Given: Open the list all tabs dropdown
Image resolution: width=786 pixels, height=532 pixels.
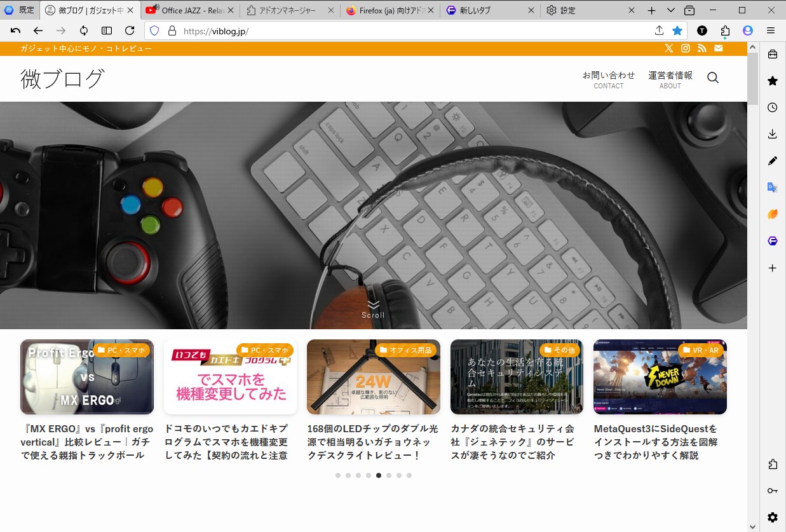Looking at the screenshot, I should tap(670, 10).
